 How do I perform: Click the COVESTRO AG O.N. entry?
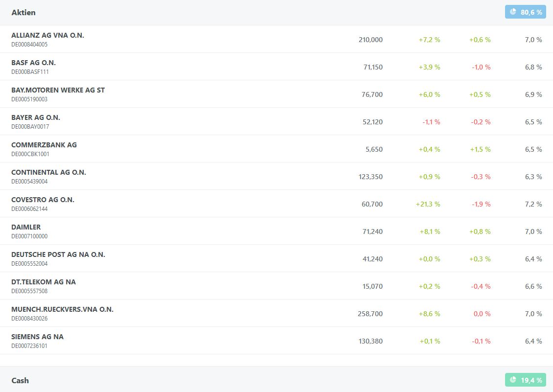coord(43,200)
